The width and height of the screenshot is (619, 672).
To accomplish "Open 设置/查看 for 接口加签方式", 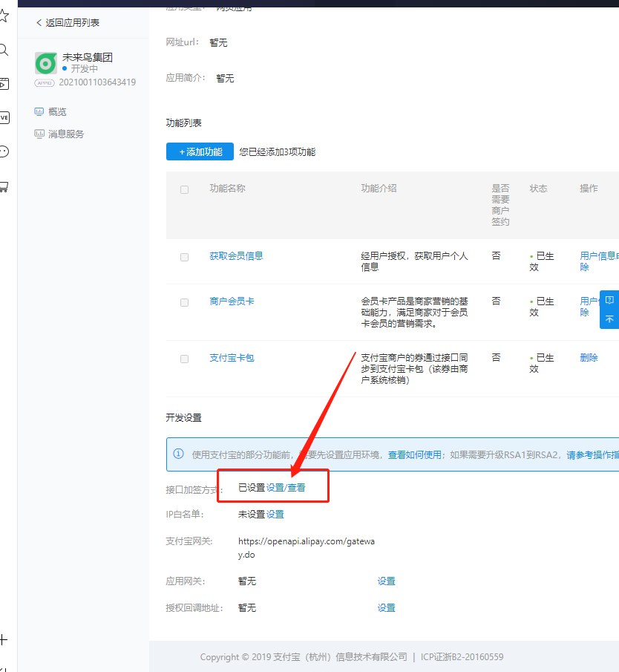I will click(286, 488).
